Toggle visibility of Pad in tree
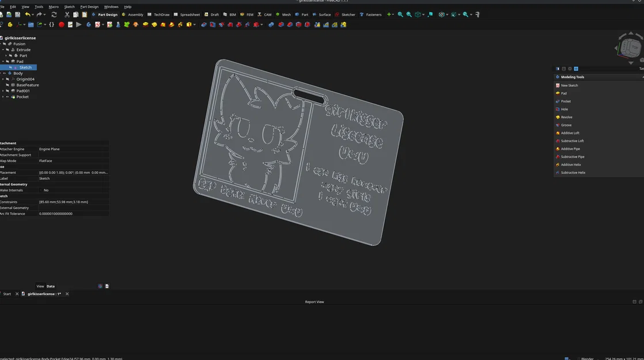Screen dimensions: 644x360 [x=7, y=62]
